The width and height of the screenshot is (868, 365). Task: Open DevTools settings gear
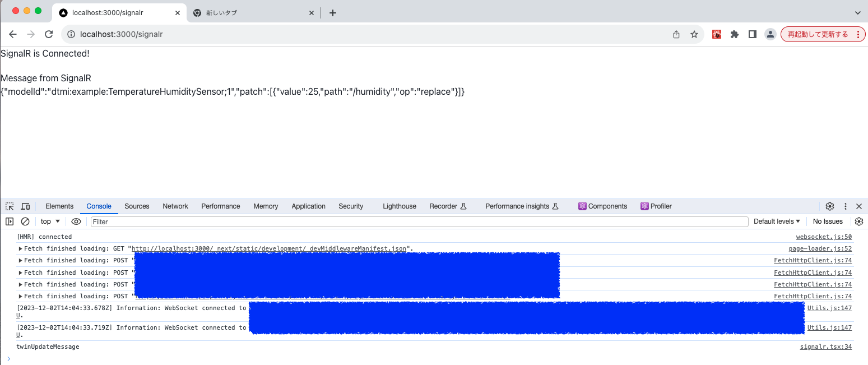pyautogui.click(x=830, y=206)
